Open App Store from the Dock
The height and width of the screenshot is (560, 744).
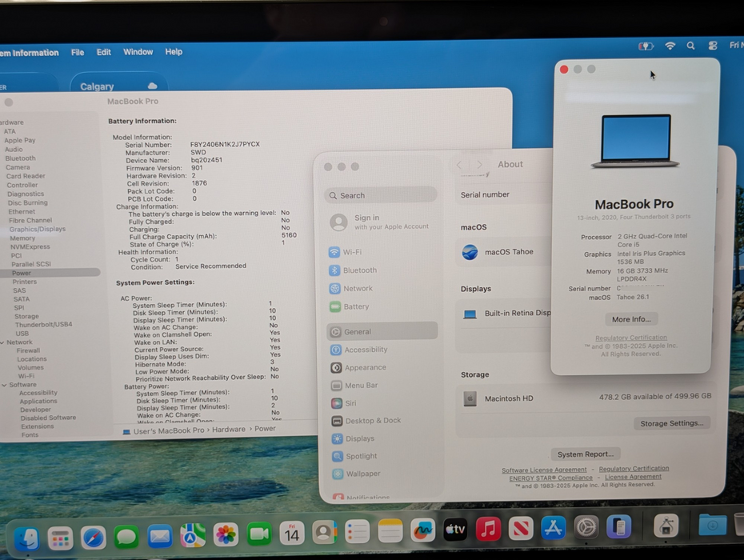point(554,527)
